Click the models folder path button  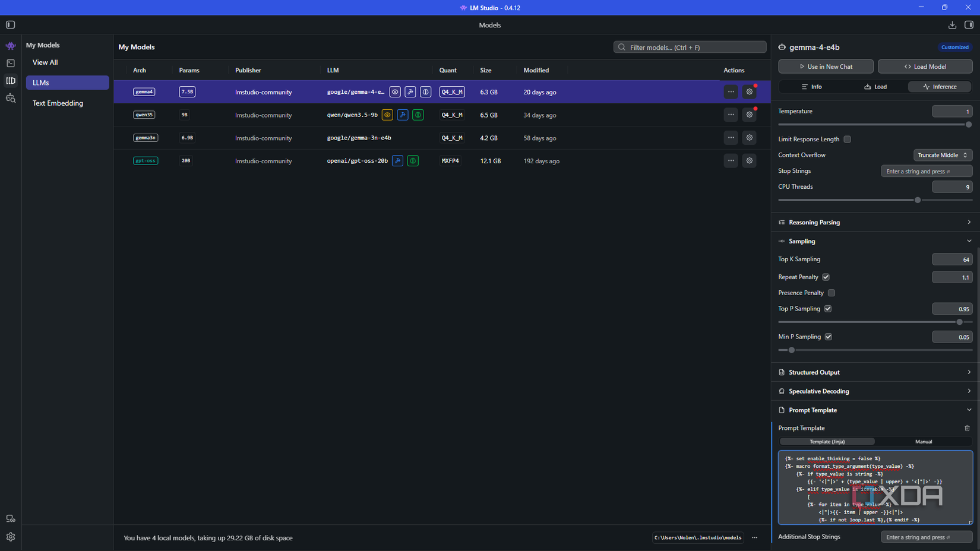coord(698,538)
